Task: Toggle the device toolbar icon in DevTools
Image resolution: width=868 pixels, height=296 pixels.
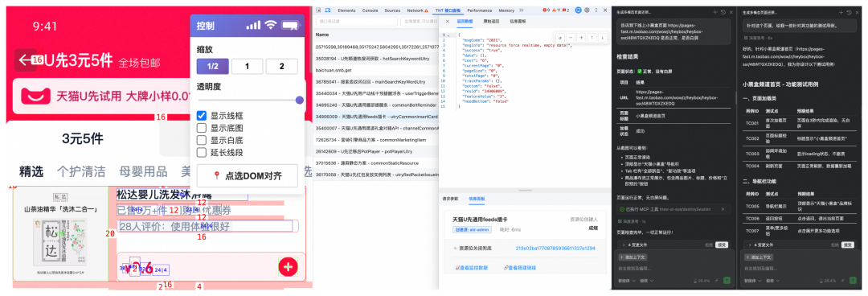Action: point(329,10)
